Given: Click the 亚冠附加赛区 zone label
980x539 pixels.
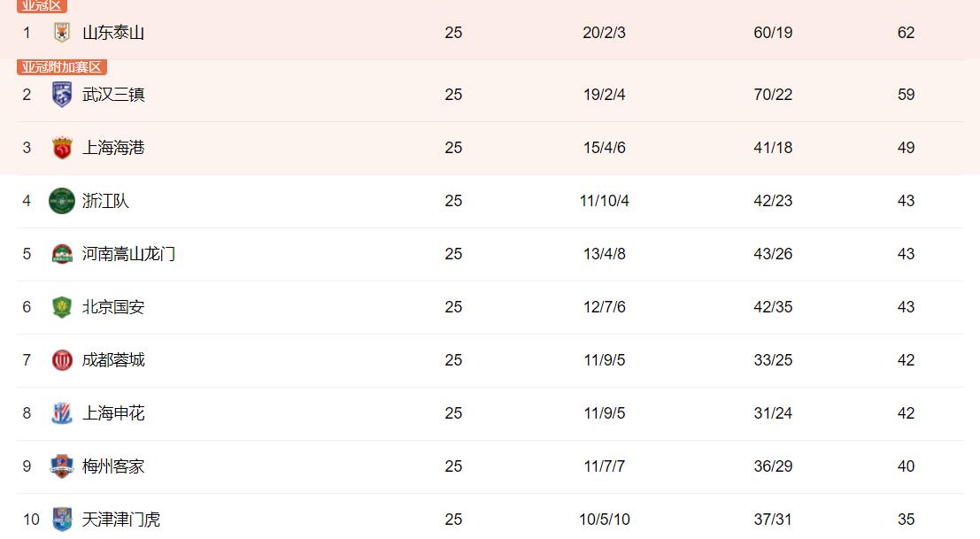Looking at the screenshot, I should (62, 67).
